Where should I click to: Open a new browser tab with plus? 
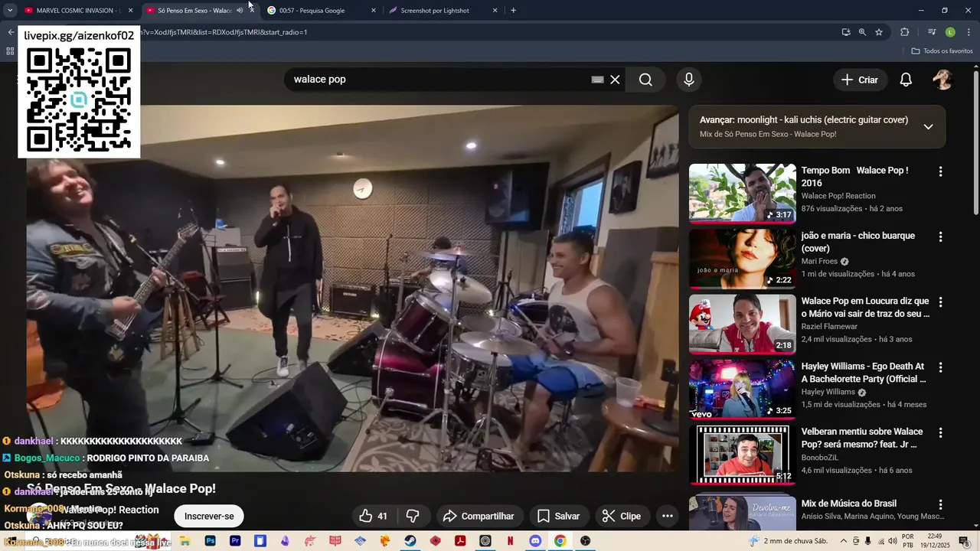click(x=513, y=11)
